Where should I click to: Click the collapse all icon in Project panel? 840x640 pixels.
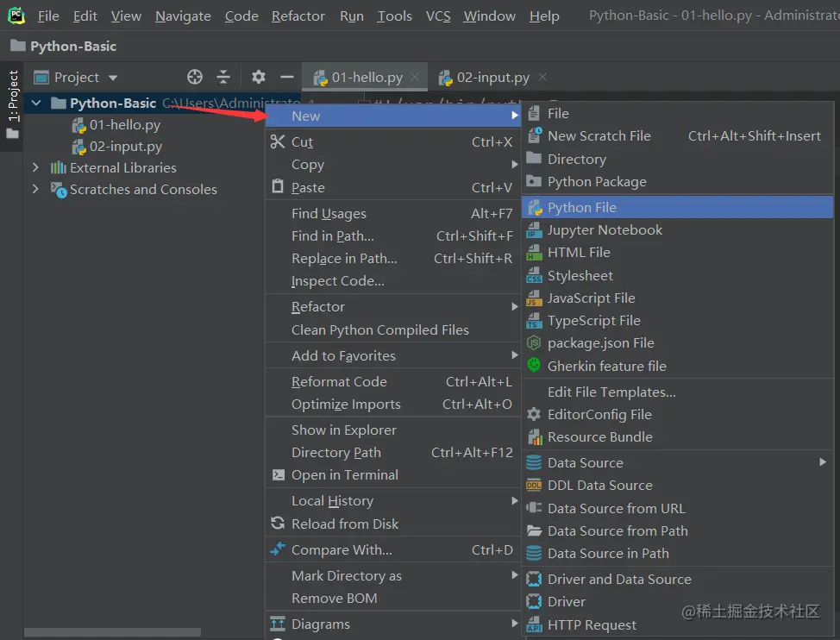tap(223, 77)
